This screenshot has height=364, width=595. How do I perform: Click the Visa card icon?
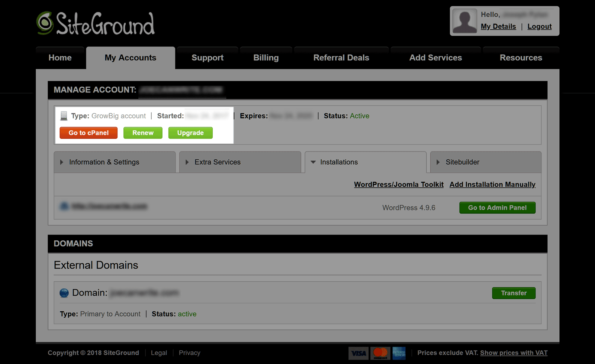[358, 353]
